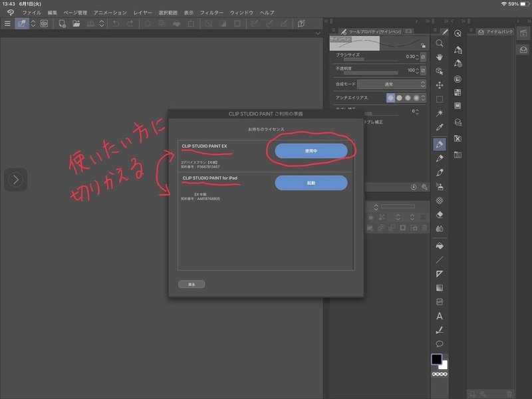Select the Eraser tool
This screenshot has width=532, height=399.
[440, 214]
